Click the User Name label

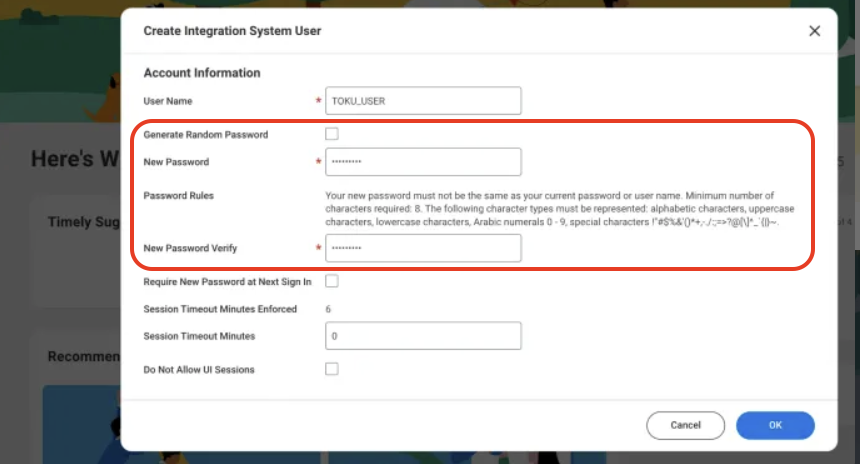click(x=168, y=101)
